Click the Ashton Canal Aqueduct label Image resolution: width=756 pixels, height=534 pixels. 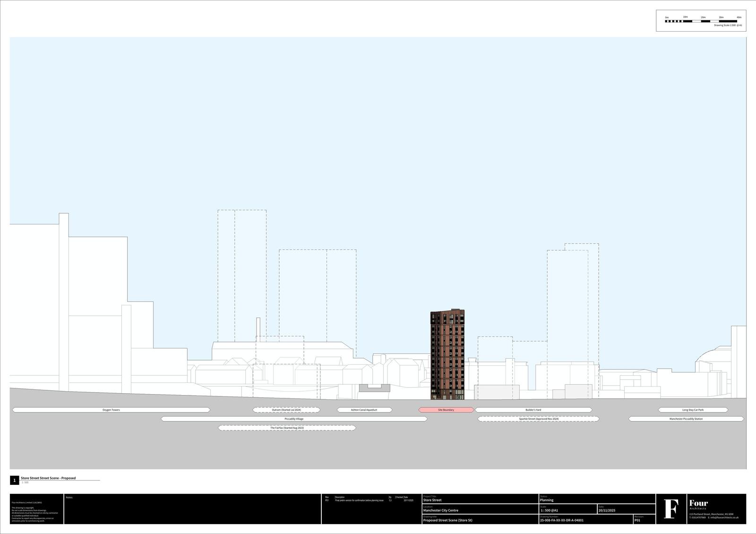364,410
